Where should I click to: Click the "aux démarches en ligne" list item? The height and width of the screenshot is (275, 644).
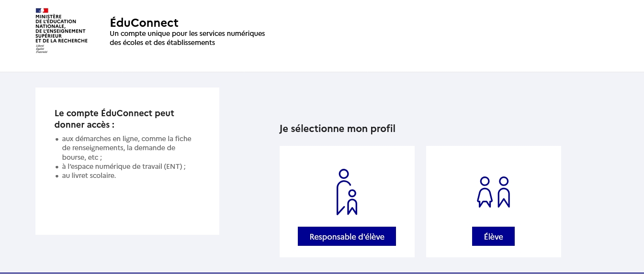[126, 148]
